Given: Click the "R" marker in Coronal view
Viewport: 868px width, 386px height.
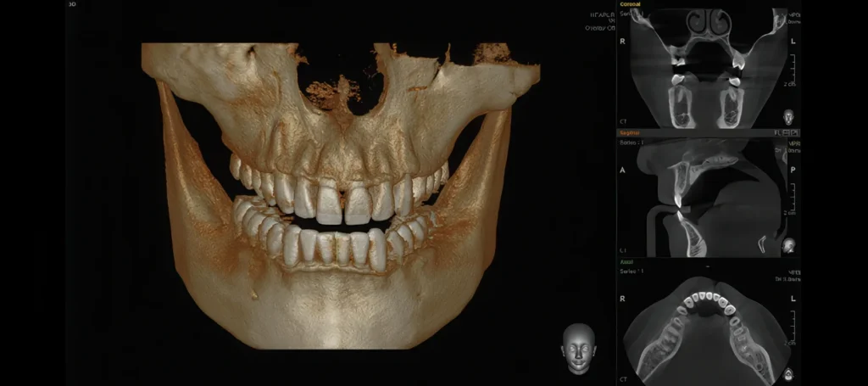Looking at the screenshot, I should click(622, 42).
